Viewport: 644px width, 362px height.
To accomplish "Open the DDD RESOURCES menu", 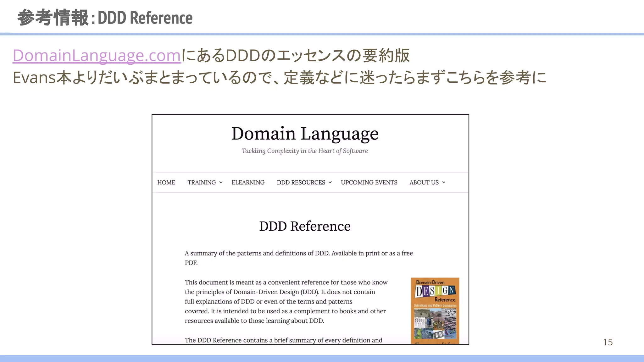I will tap(301, 183).
